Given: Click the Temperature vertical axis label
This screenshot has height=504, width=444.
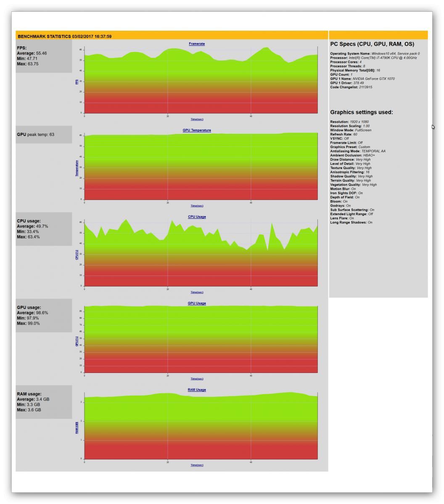Looking at the screenshot, I should [77, 168].
